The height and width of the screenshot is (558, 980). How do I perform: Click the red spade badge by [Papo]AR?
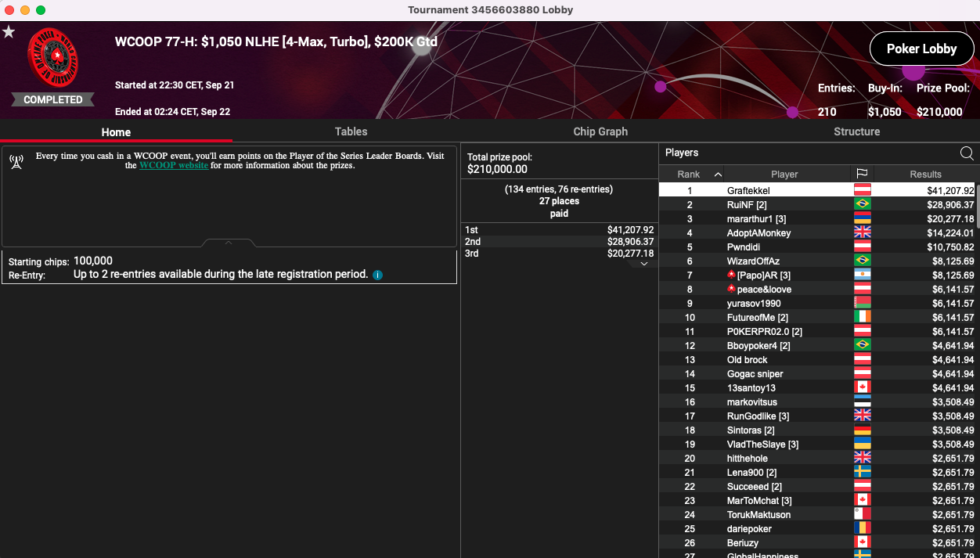click(x=731, y=275)
